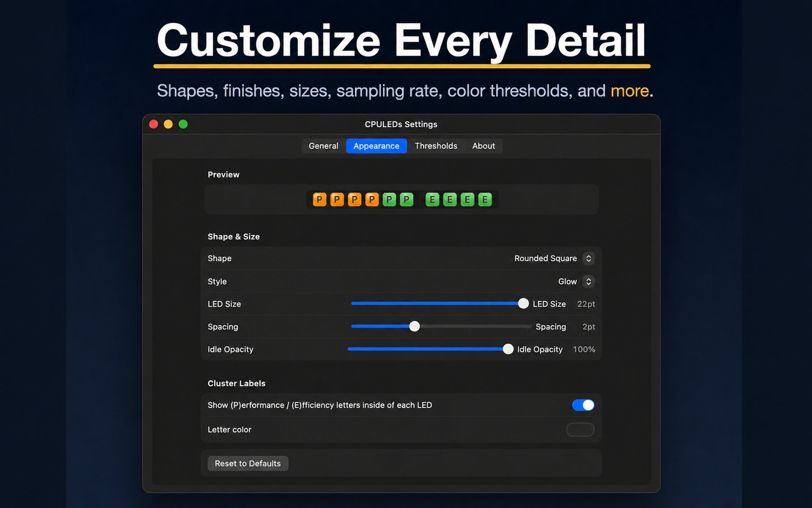
Task: Click the Shape & Size heading
Action: [x=233, y=237]
